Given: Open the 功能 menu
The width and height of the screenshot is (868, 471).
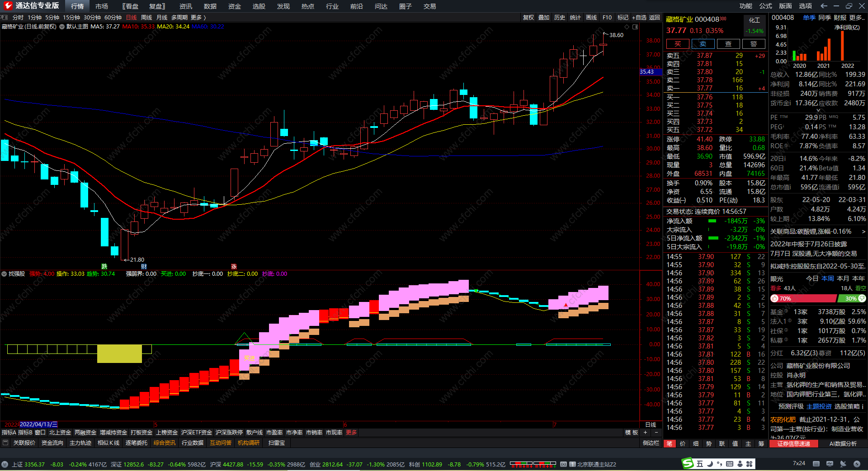Looking at the screenshot, I should click(746, 6).
